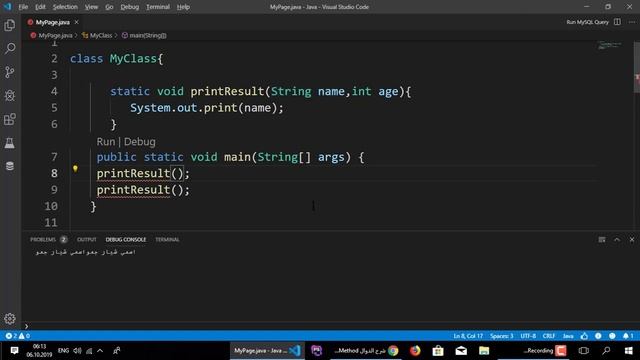Open the Selection menu

pyautogui.click(x=65, y=7)
